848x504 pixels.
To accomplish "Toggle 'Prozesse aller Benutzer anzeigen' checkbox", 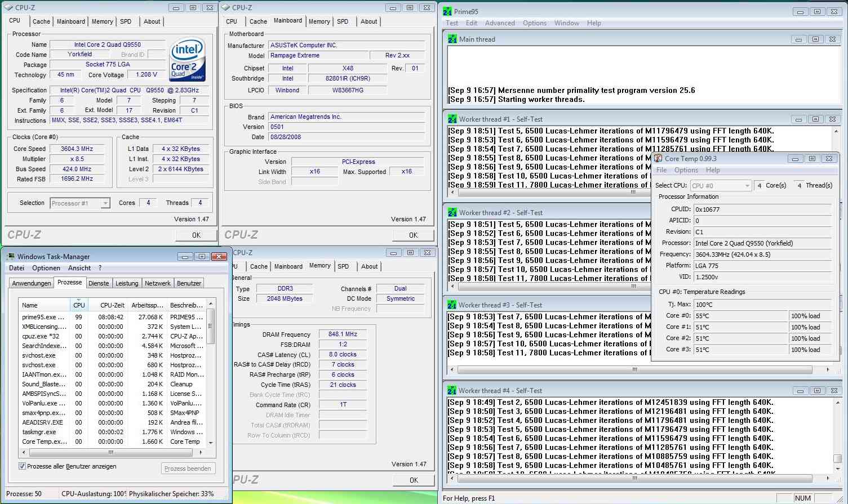I will [22, 466].
